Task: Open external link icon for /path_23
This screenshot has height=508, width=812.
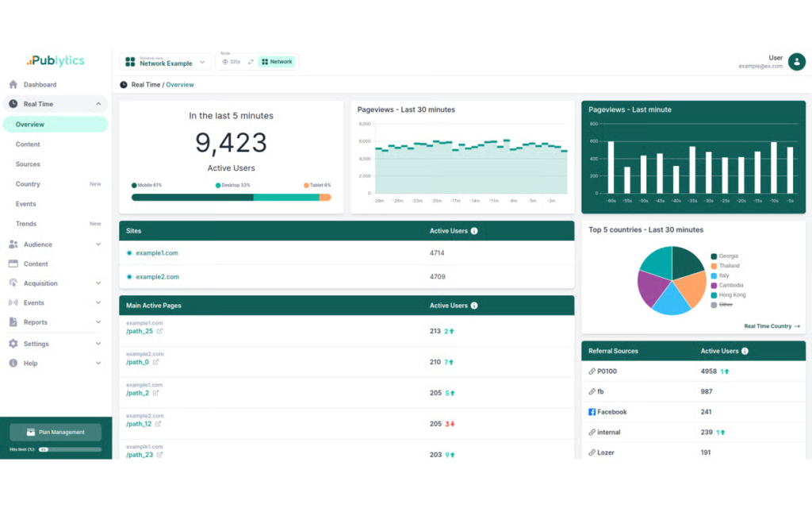Action: (159, 455)
